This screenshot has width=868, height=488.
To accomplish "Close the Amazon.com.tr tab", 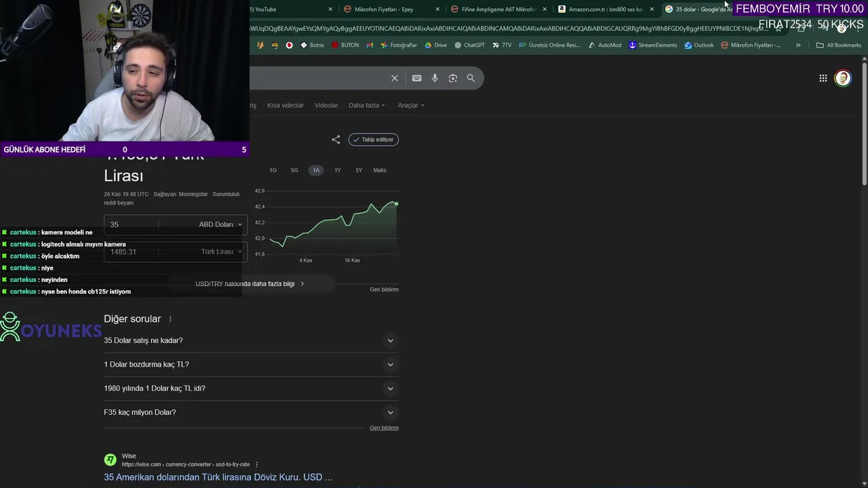I will click(652, 9).
